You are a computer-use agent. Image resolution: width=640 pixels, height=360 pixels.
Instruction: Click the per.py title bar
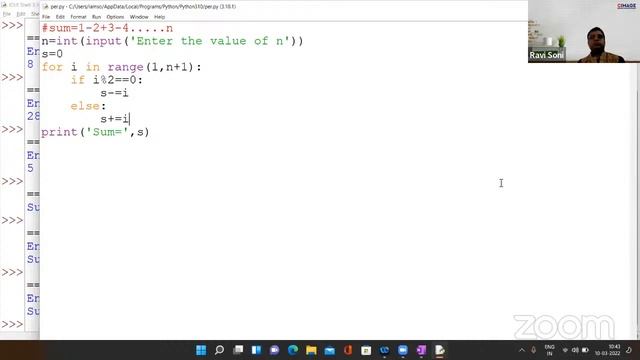click(x=284, y=7)
